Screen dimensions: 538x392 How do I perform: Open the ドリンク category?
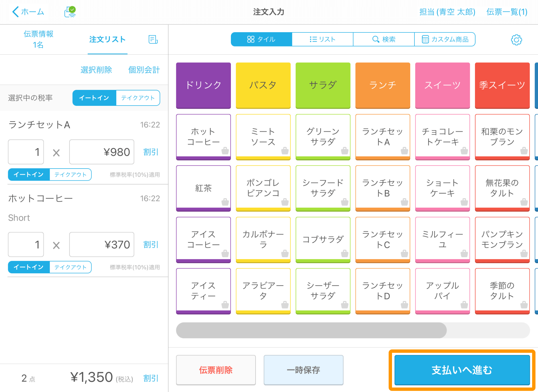pos(203,85)
